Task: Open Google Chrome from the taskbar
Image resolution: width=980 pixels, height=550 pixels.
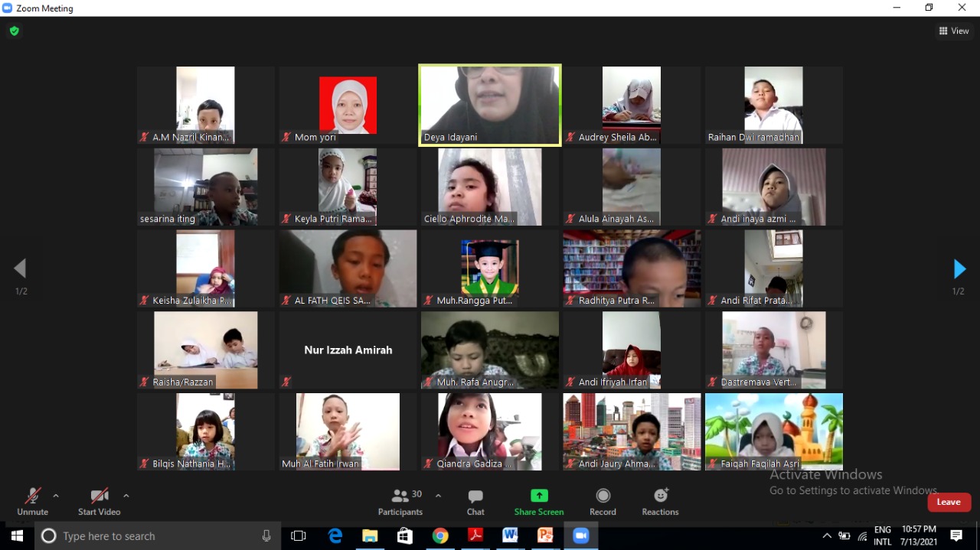Action: (x=439, y=536)
